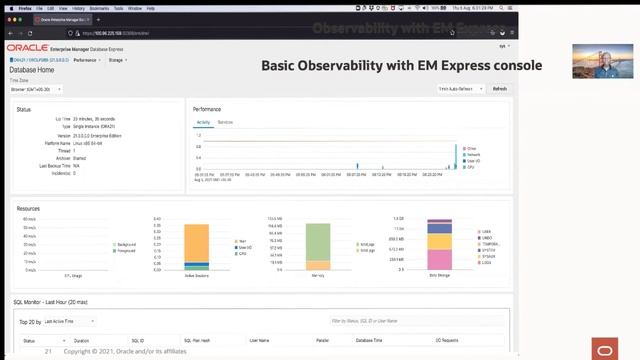This screenshot has height=360, width=640.
Task: Click the UNDO legend swatch in Data Storage
Action: [x=479, y=238]
